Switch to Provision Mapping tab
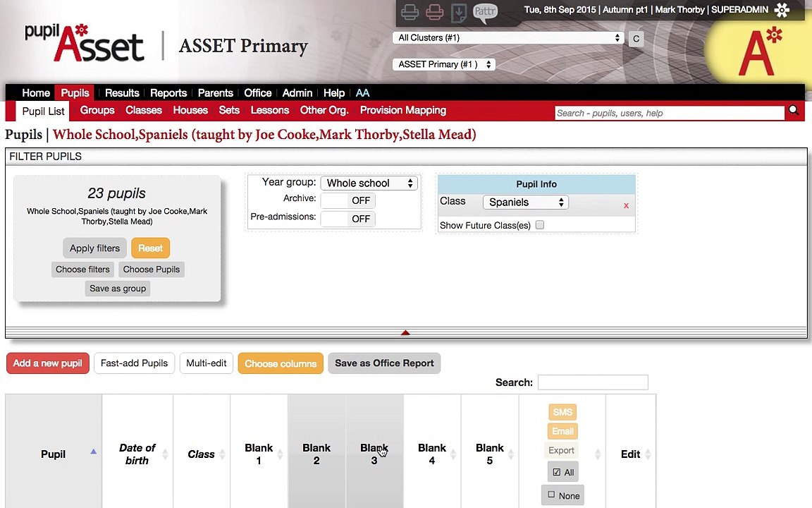The image size is (812, 508). [x=403, y=110]
